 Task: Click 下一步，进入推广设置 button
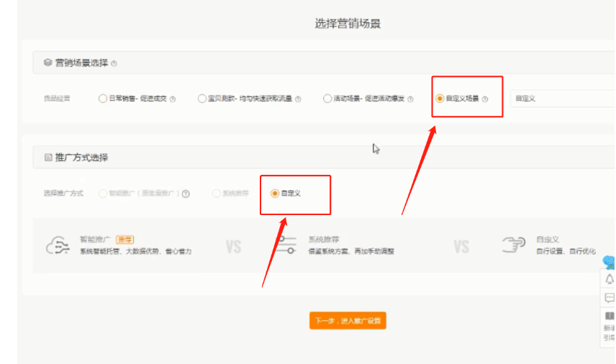348,321
